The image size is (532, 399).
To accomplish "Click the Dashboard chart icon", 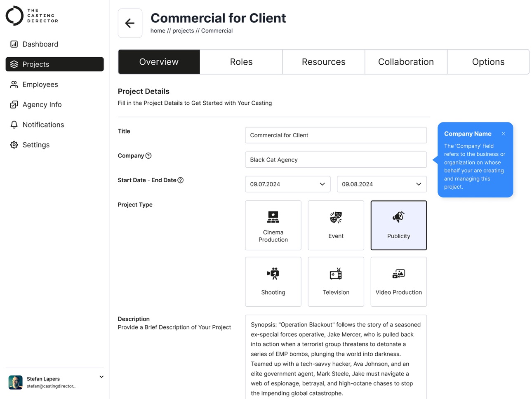I will point(14,44).
